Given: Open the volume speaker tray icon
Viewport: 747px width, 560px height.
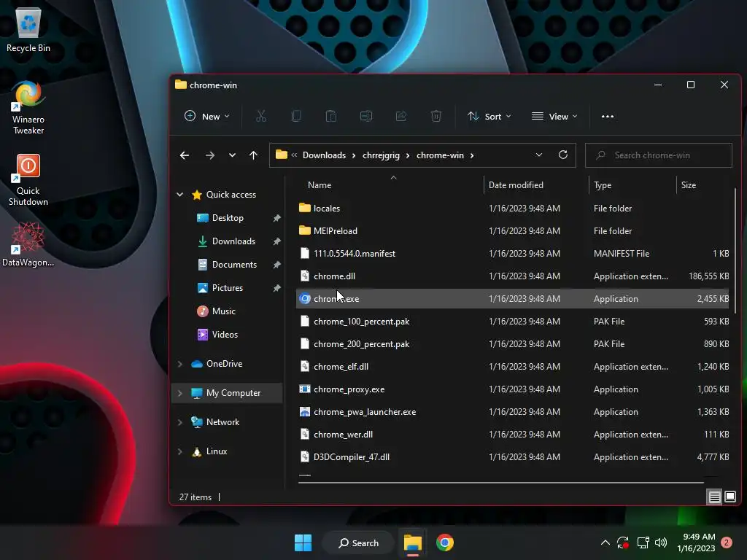Looking at the screenshot, I should tap(661, 542).
